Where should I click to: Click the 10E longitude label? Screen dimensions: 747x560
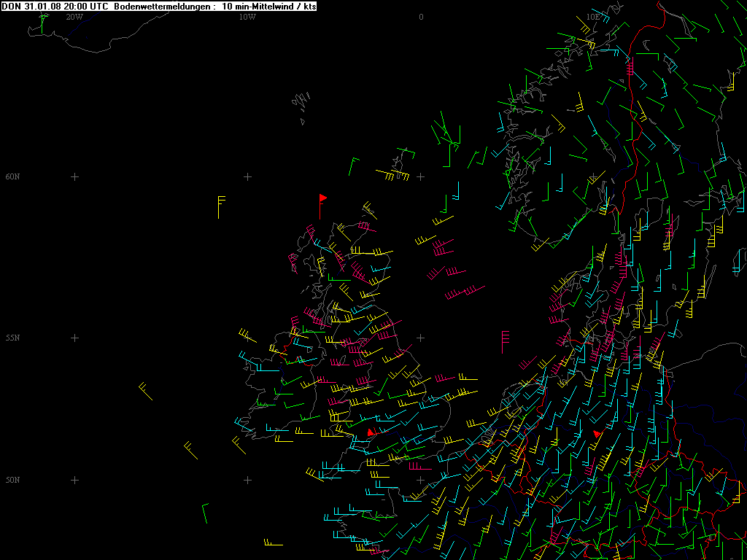point(593,16)
